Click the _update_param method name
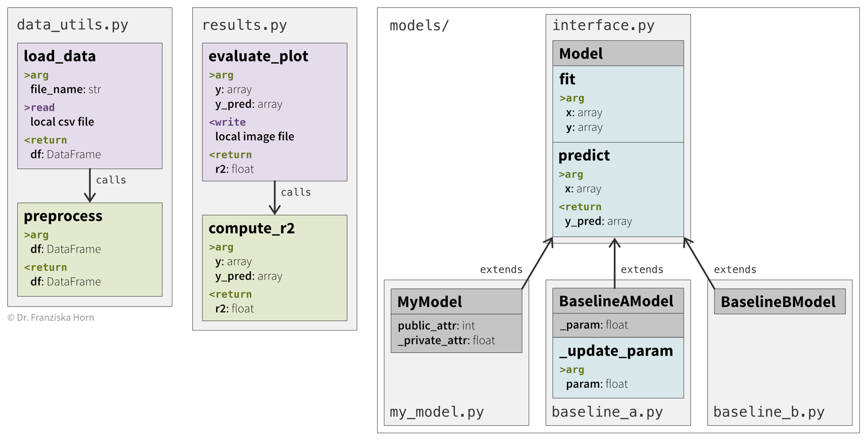 [x=616, y=351]
